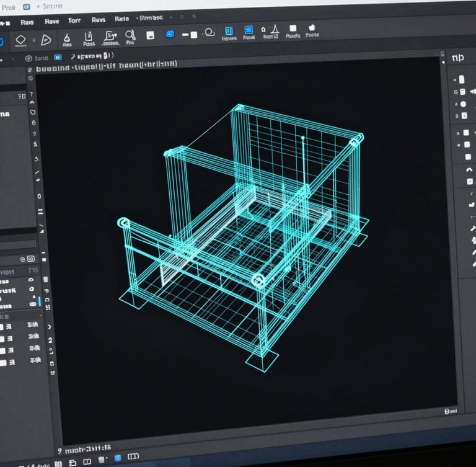Select the triangular play-shaped tool icon

coord(45,40)
